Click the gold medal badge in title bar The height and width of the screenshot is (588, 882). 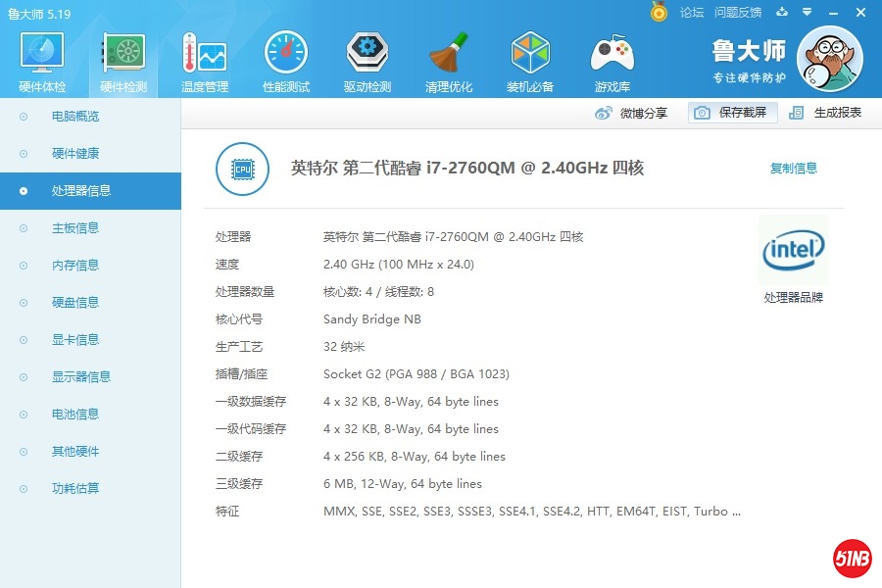(658, 13)
